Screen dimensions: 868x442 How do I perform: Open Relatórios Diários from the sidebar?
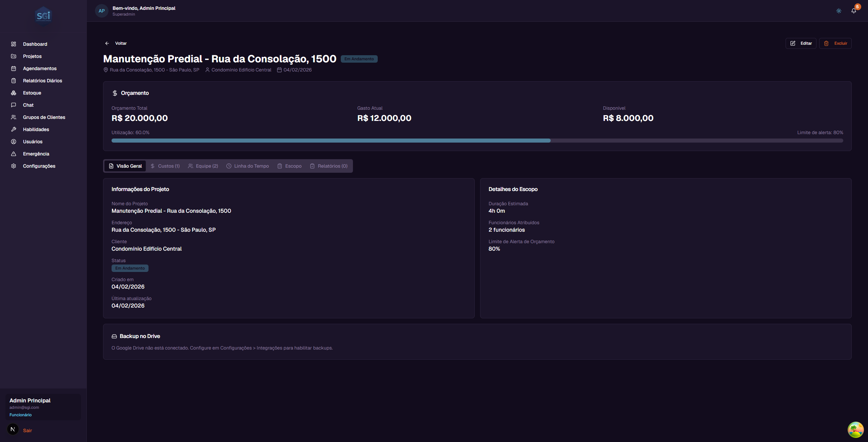click(x=42, y=81)
